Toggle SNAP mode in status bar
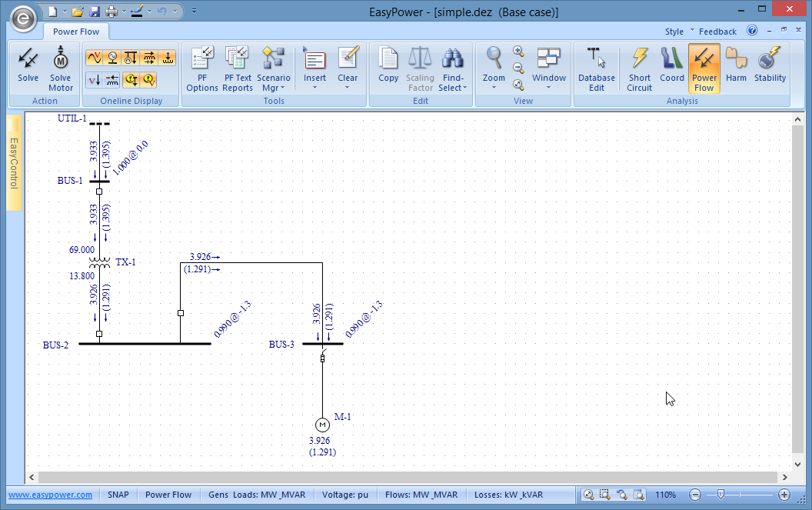 point(118,495)
